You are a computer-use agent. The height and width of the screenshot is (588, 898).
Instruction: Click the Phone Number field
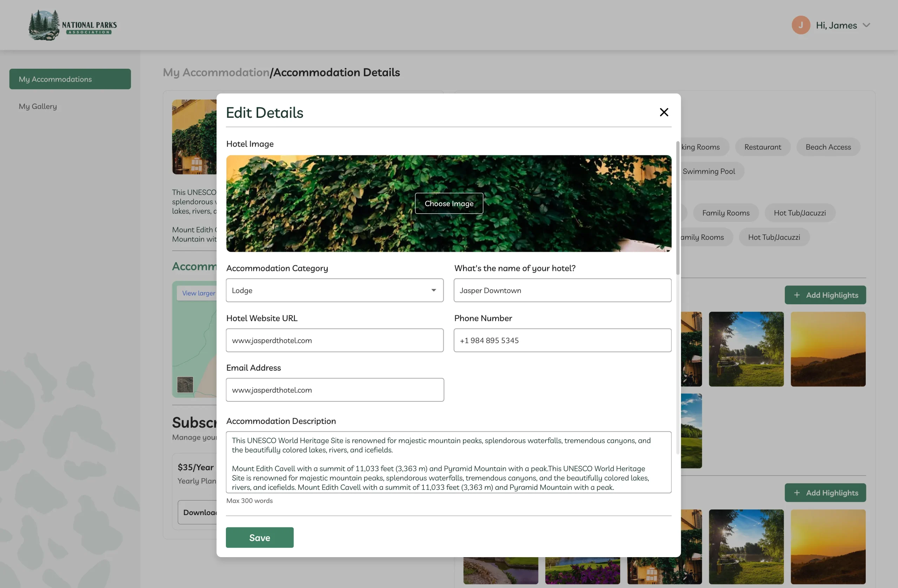(562, 340)
